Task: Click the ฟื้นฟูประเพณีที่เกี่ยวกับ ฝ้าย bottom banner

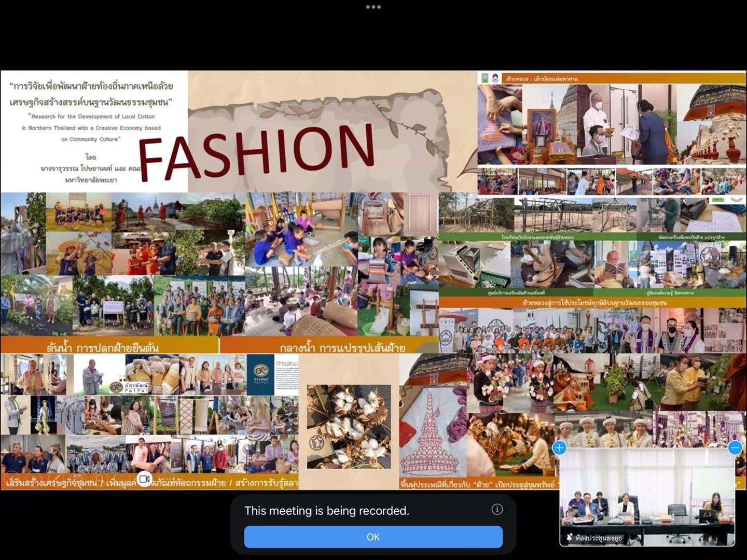Action: [477, 483]
